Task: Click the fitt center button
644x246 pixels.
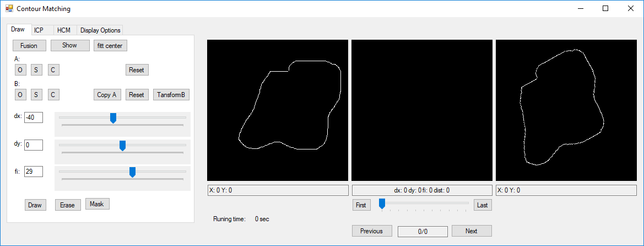Action: tap(110, 46)
